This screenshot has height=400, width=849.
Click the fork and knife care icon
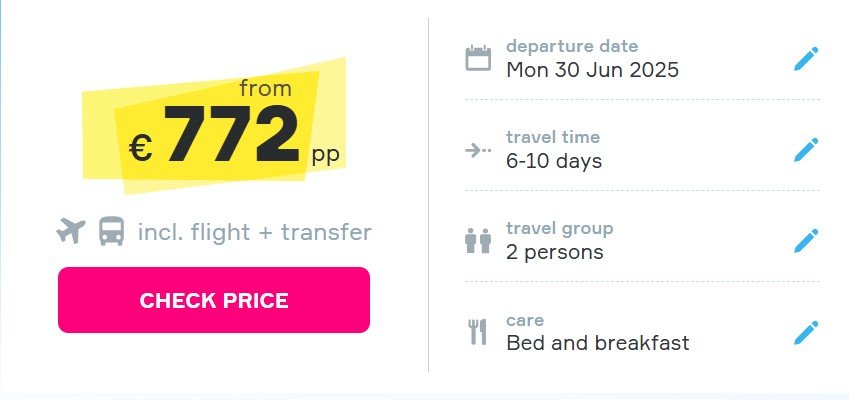coord(478,332)
